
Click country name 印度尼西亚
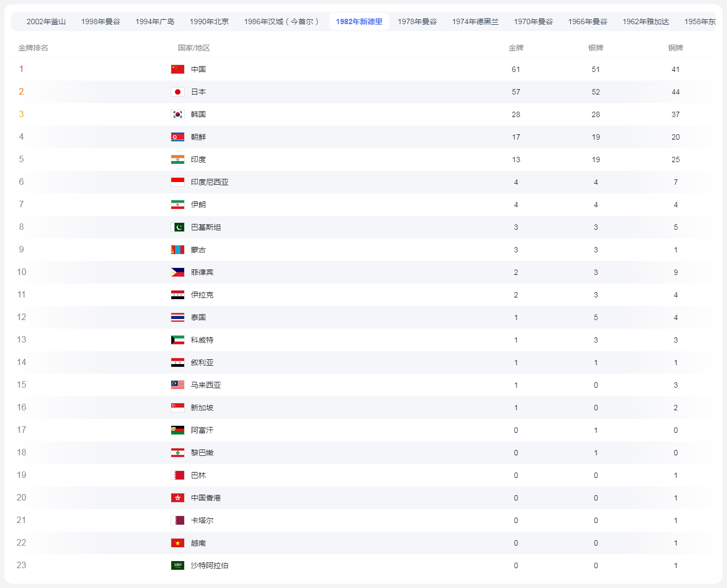point(210,182)
